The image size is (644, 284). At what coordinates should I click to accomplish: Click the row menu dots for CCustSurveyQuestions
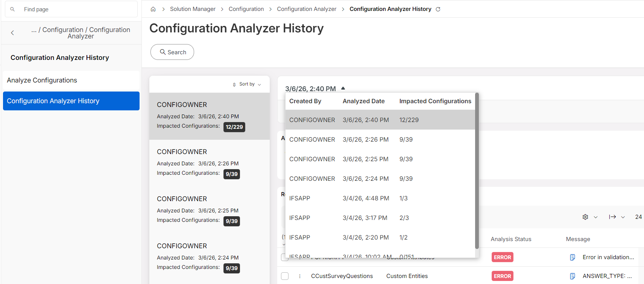tap(300, 276)
